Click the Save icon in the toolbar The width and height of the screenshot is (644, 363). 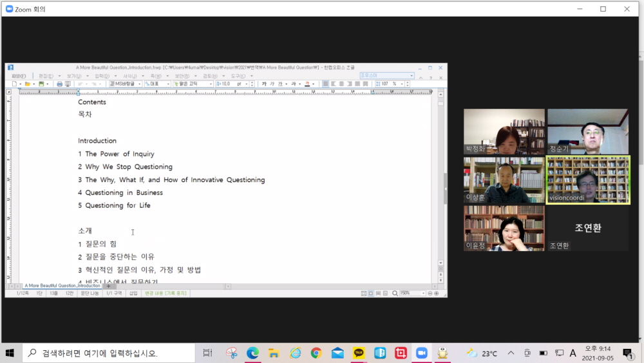pyautogui.click(x=41, y=84)
